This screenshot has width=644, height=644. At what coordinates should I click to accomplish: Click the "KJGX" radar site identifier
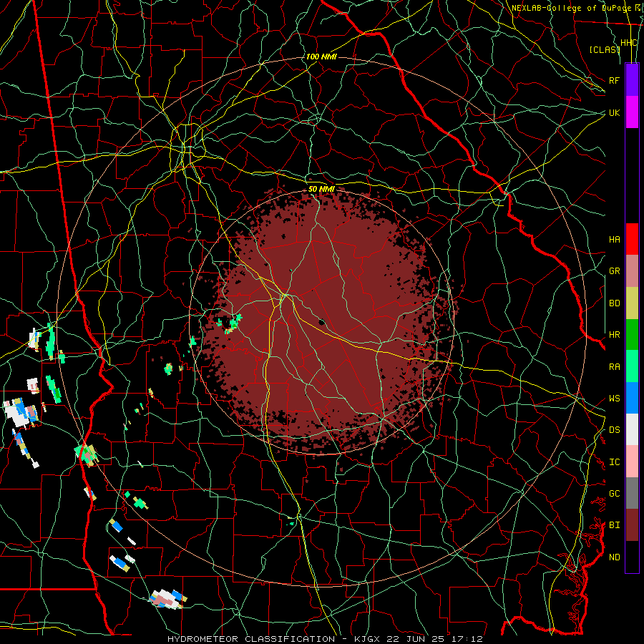[368, 639]
